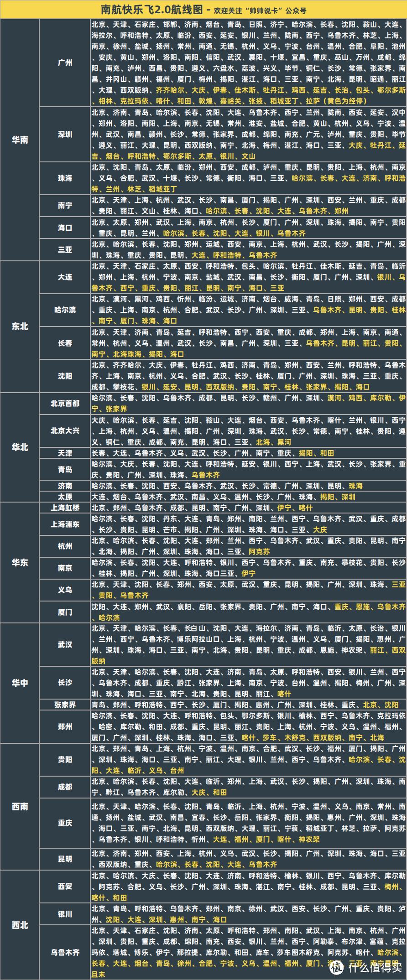Click the 沈阳 departure city row header

[x=65, y=376]
